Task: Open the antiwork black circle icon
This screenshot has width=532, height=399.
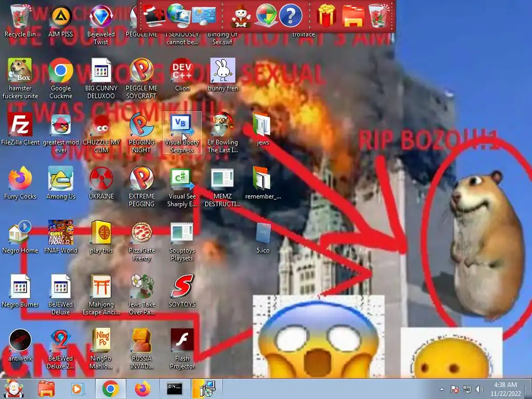Action: coord(20,345)
